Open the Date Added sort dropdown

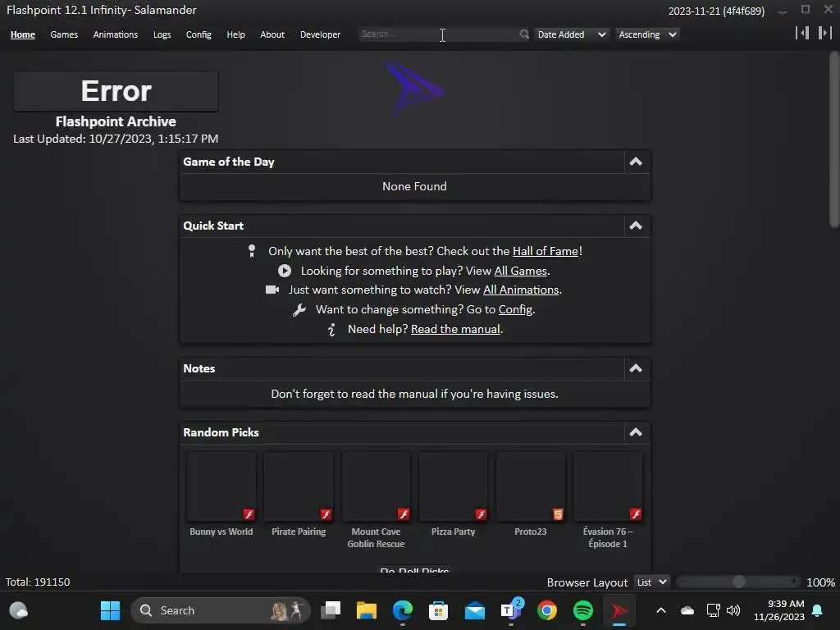tap(571, 34)
